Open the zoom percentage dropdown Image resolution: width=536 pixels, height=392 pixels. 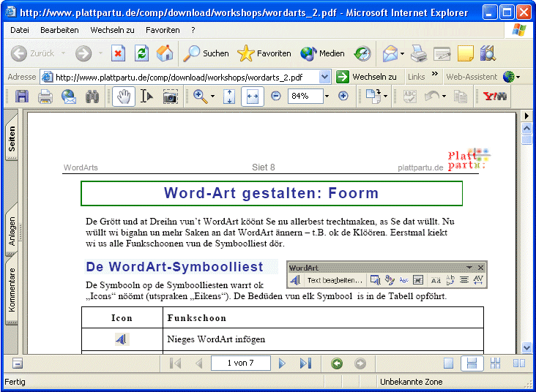[327, 96]
